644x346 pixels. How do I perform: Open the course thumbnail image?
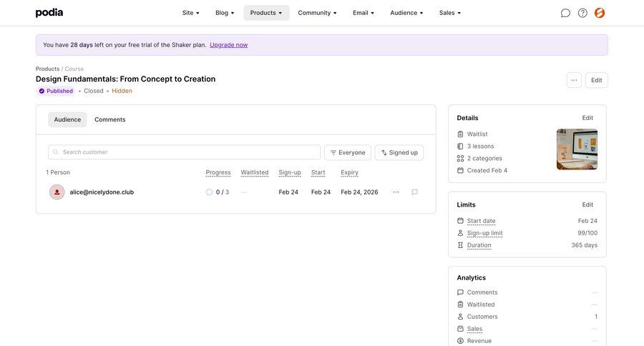click(x=577, y=149)
